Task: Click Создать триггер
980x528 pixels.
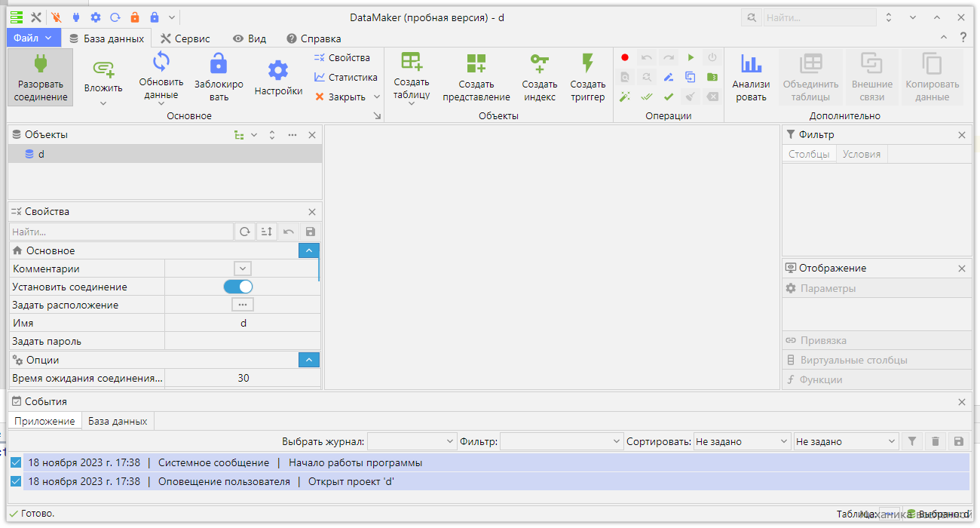Action: (x=588, y=78)
